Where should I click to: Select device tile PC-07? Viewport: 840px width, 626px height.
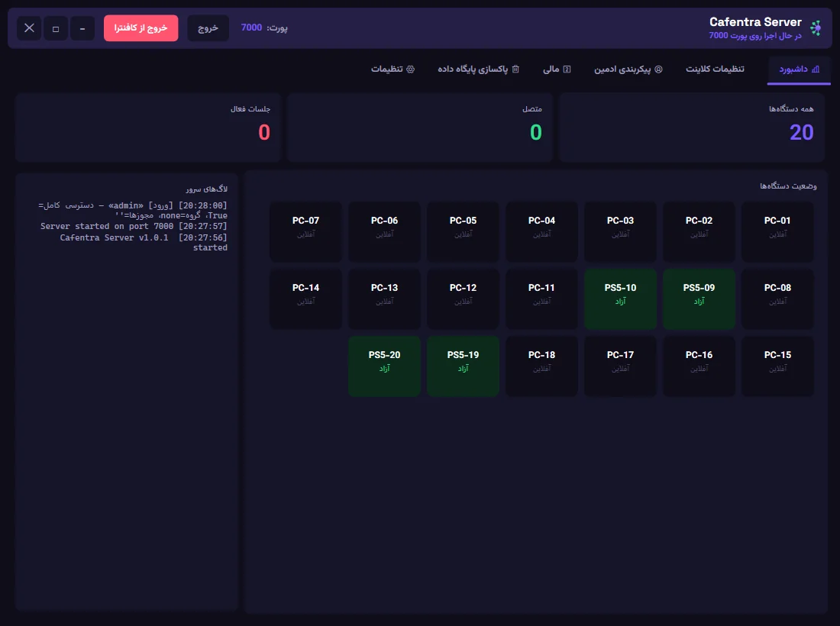coord(305,232)
